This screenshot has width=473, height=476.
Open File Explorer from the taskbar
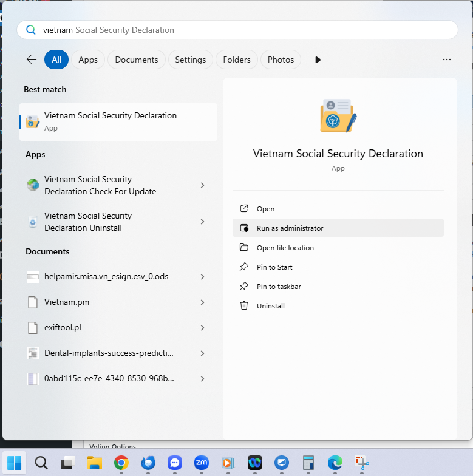(x=95, y=463)
